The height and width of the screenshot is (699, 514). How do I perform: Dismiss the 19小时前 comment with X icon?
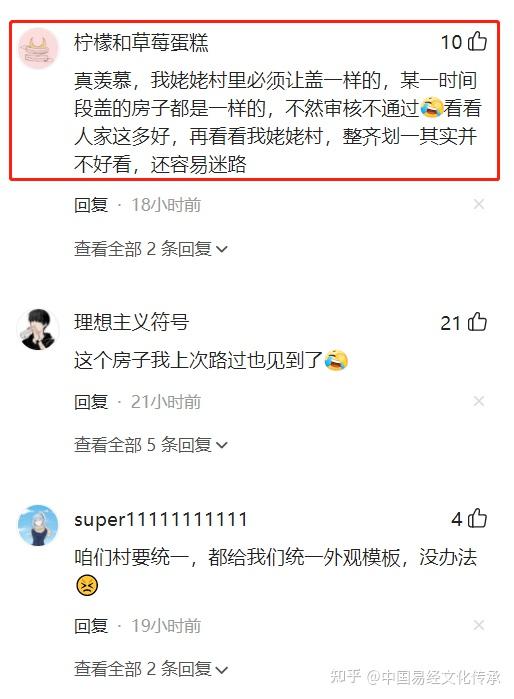pyautogui.click(x=479, y=625)
